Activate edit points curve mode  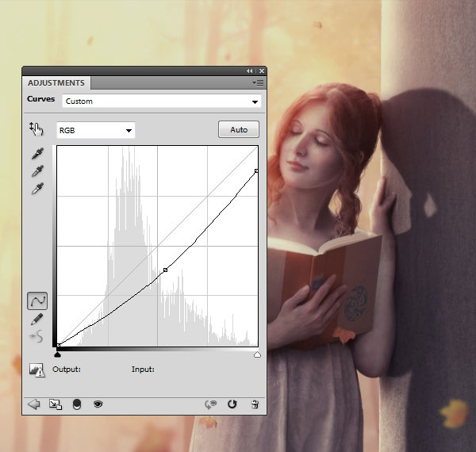pos(37,301)
